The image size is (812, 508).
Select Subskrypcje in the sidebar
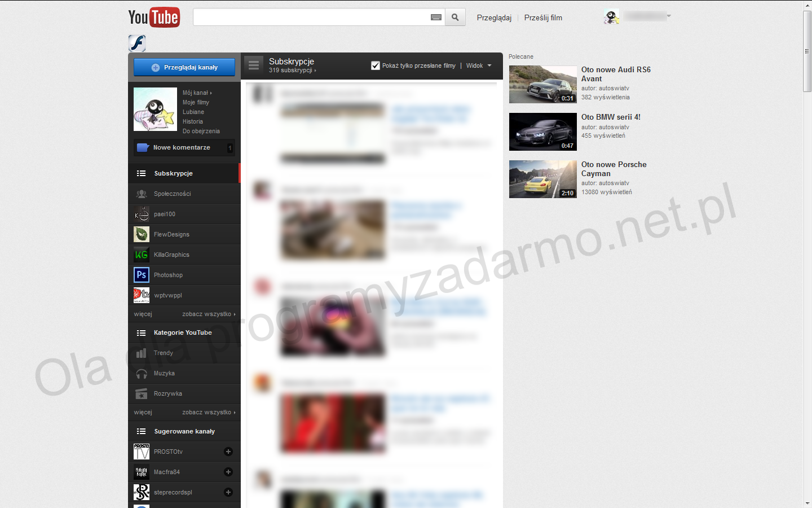[x=184, y=173]
